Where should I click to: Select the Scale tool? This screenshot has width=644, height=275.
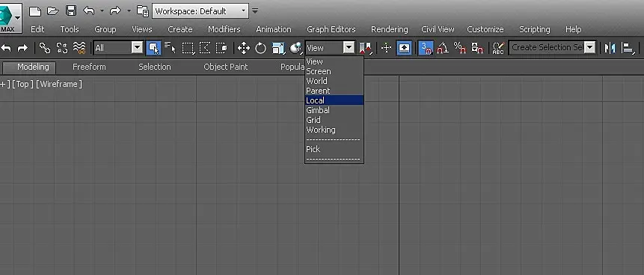click(278, 48)
